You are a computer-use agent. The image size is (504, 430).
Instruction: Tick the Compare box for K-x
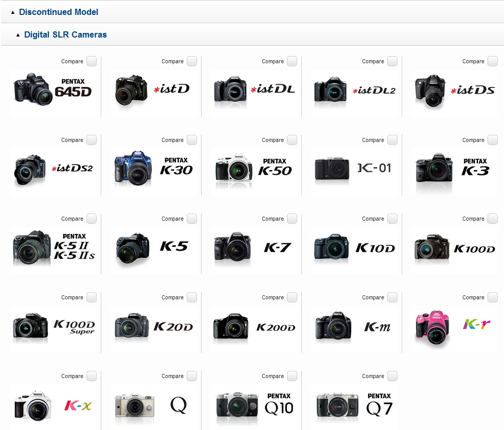coord(92,376)
